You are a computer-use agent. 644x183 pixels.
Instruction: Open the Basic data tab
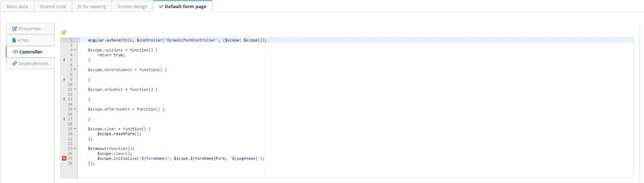click(x=17, y=6)
